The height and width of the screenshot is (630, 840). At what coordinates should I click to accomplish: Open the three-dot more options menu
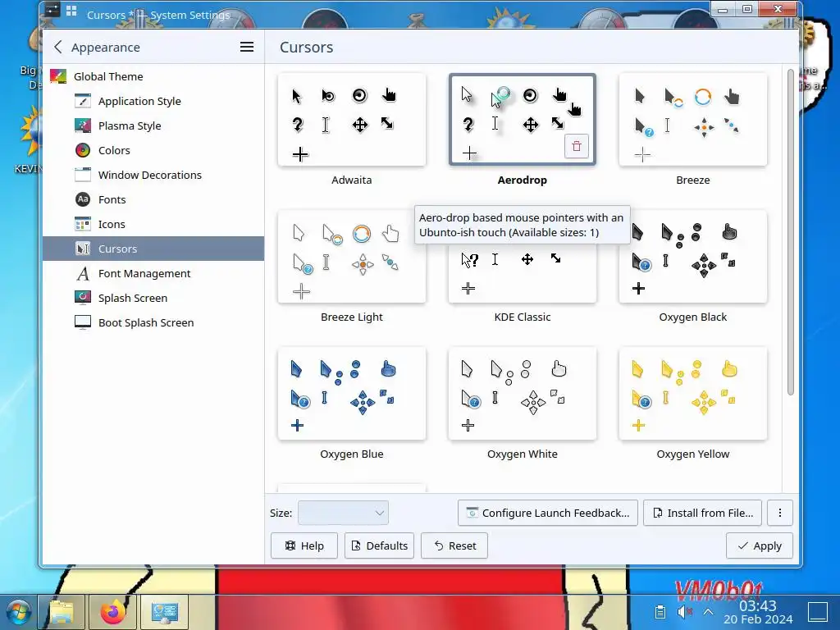[780, 513]
